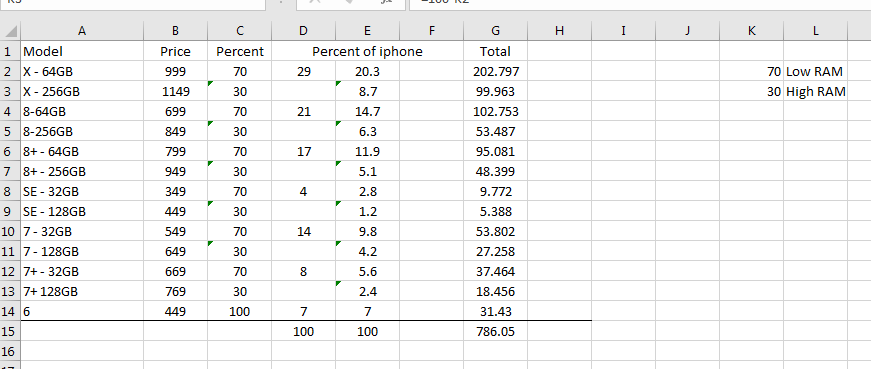Image resolution: width=871 pixels, height=369 pixels.
Task: Select cell 'SE - 32GB'
Action: pyautogui.click(x=82, y=192)
